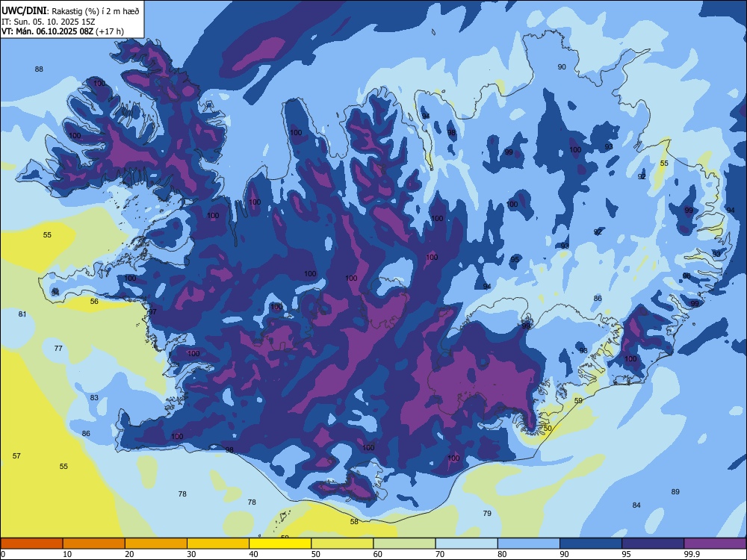Click the legend tick label '10'
This screenshot has width=747, height=560.
pos(67,554)
